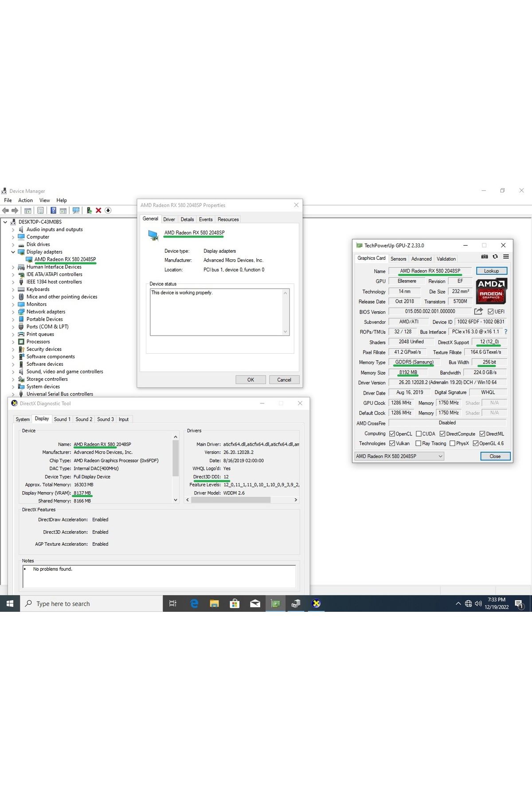Open Help via blue question-mark toolbar icon
Image resolution: width=532 pixels, height=798 pixels.
[53, 211]
